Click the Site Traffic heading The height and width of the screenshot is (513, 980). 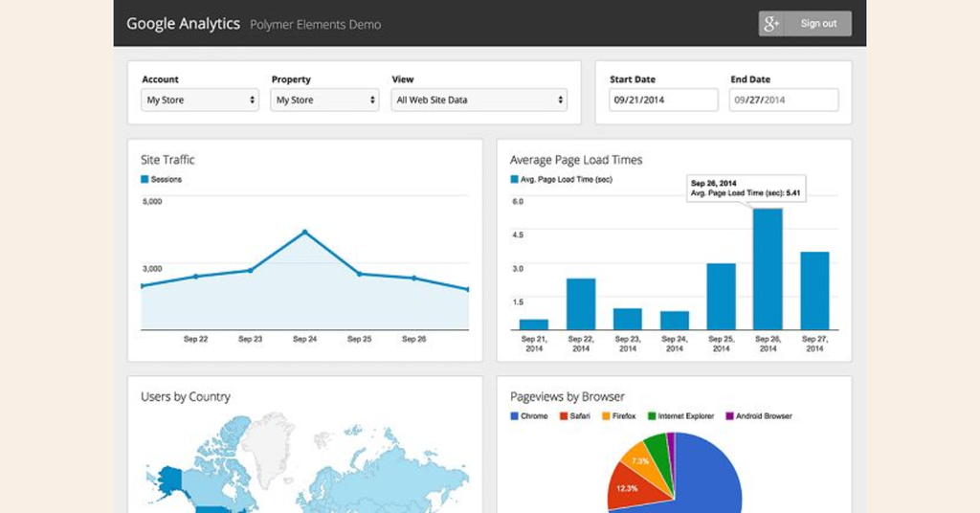click(x=168, y=160)
